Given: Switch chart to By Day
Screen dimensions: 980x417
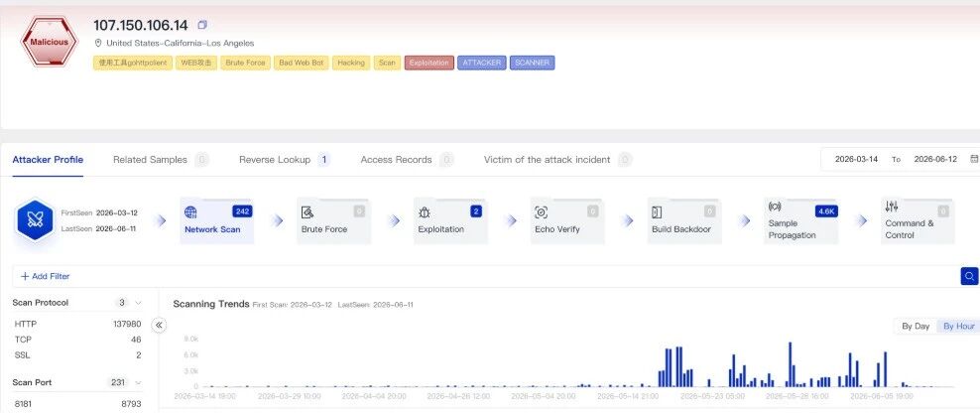Looking at the screenshot, I should point(916,327).
